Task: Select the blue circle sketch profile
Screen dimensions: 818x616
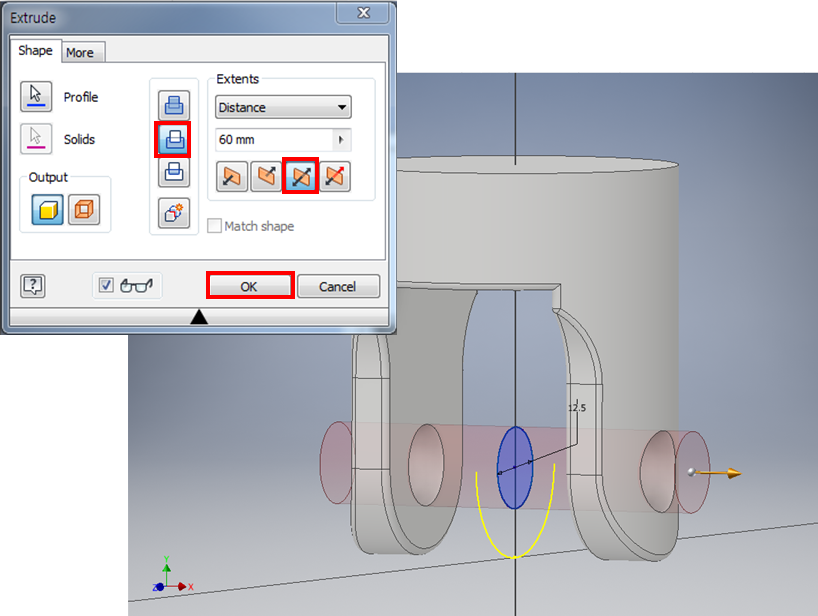Action: click(515, 468)
